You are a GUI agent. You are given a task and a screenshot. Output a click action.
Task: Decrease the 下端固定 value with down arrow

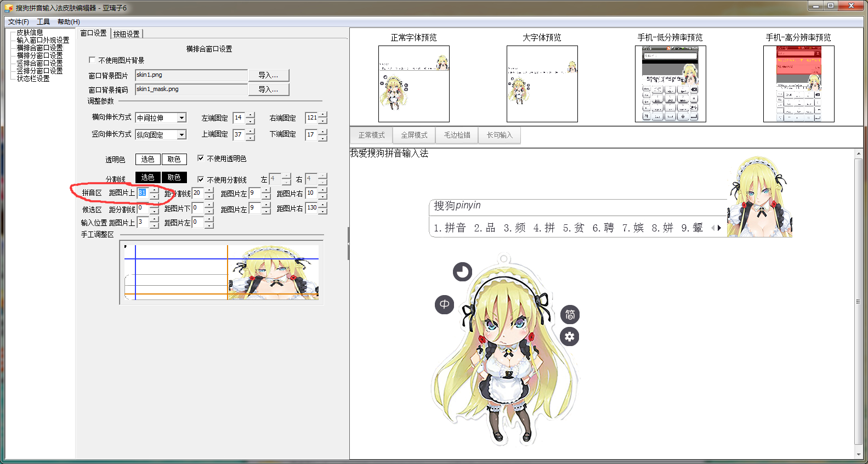323,138
